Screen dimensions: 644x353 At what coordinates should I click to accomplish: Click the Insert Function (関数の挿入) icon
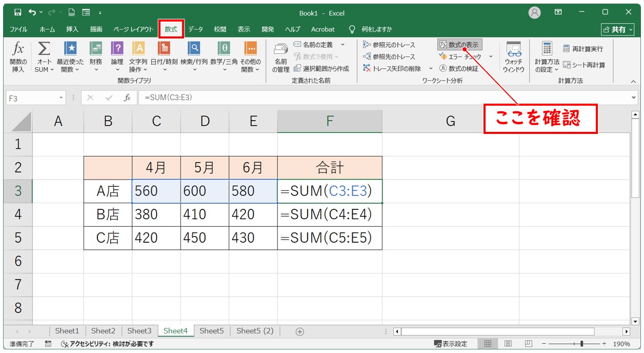18,56
